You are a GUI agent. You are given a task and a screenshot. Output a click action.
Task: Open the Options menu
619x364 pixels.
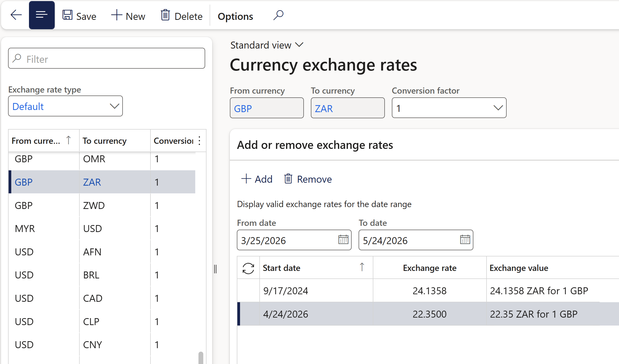[235, 16]
